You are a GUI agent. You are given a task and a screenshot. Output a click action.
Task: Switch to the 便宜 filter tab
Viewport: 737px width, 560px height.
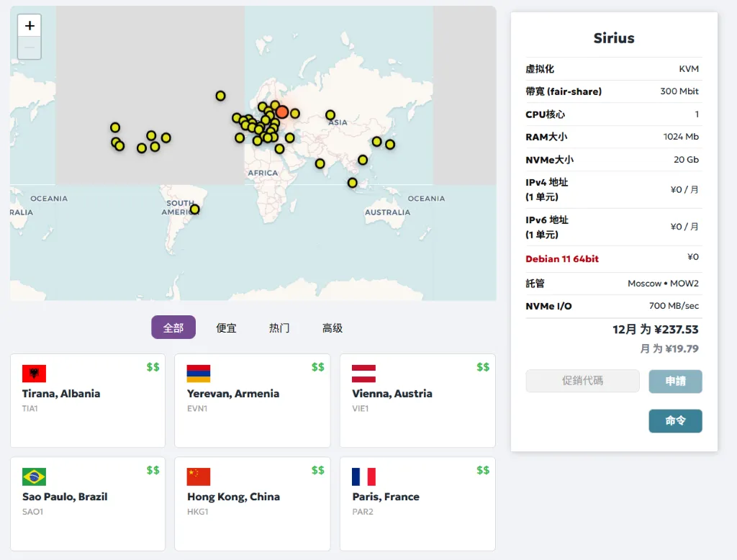tap(226, 328)
